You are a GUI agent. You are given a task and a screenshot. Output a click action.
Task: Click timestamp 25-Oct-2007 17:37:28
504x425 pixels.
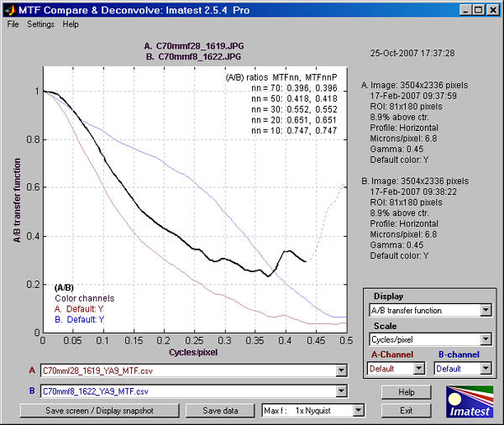pos(412,53)
